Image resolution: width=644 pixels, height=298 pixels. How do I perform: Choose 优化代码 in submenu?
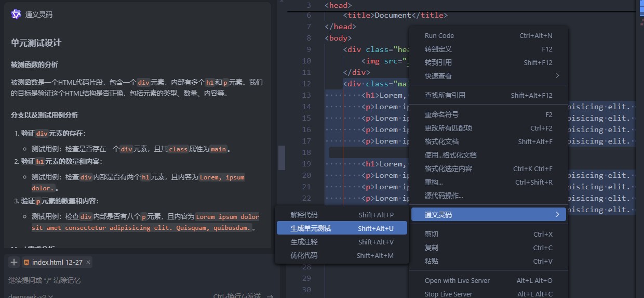click(x=342, y=255)
